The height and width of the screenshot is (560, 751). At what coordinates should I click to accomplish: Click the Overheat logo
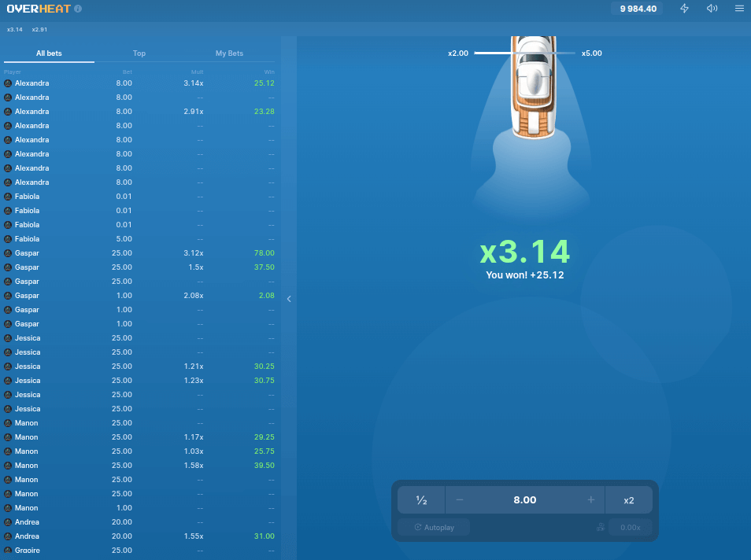coord(39,9)
